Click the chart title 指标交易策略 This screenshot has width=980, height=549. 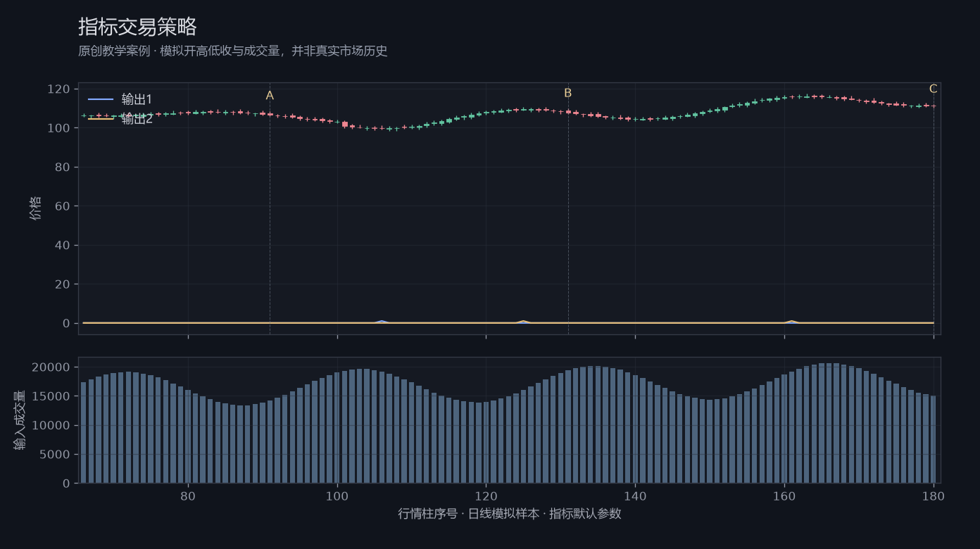137,27
